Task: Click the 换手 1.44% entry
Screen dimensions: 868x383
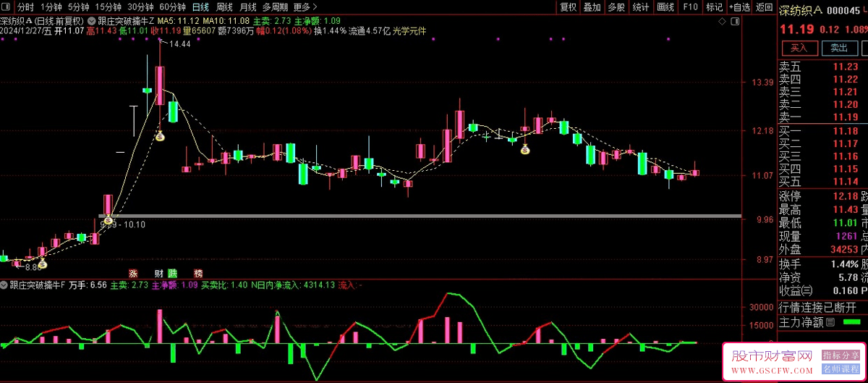Action: [819, 264]
